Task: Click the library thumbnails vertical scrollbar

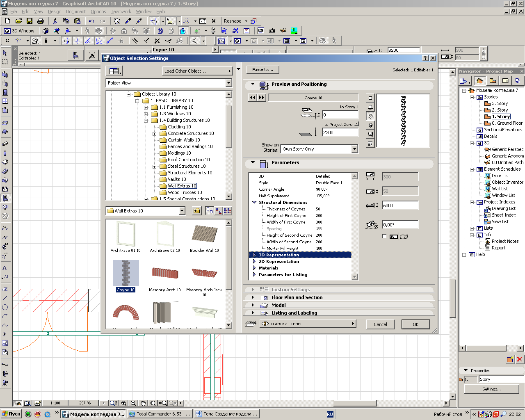Action: [229, 274]
